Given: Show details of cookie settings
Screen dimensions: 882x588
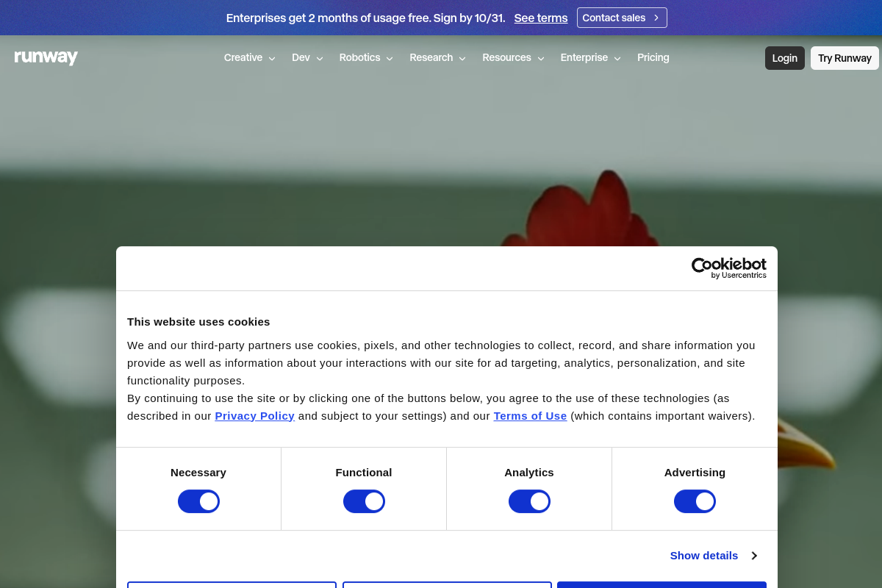Looking at the screenshot, I should point(714,556).
